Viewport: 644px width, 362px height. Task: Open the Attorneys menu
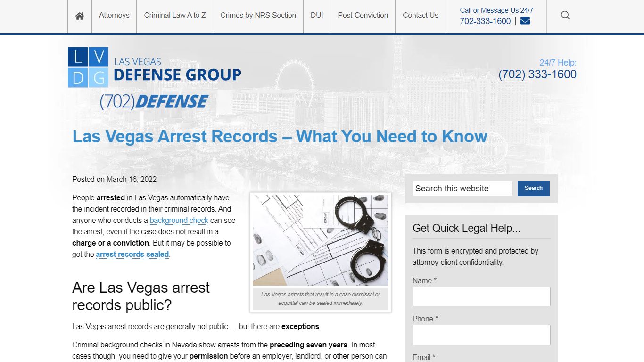tap(114, 15)
